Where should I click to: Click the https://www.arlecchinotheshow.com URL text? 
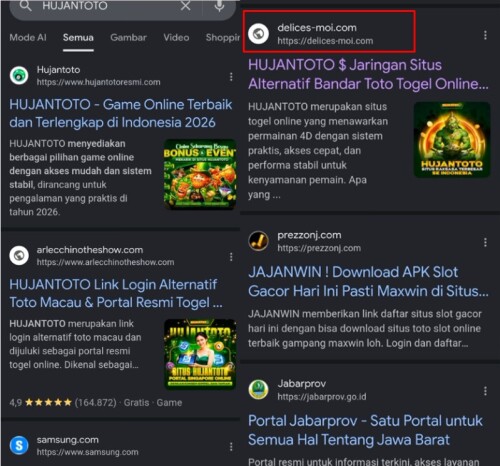point(105,262)
